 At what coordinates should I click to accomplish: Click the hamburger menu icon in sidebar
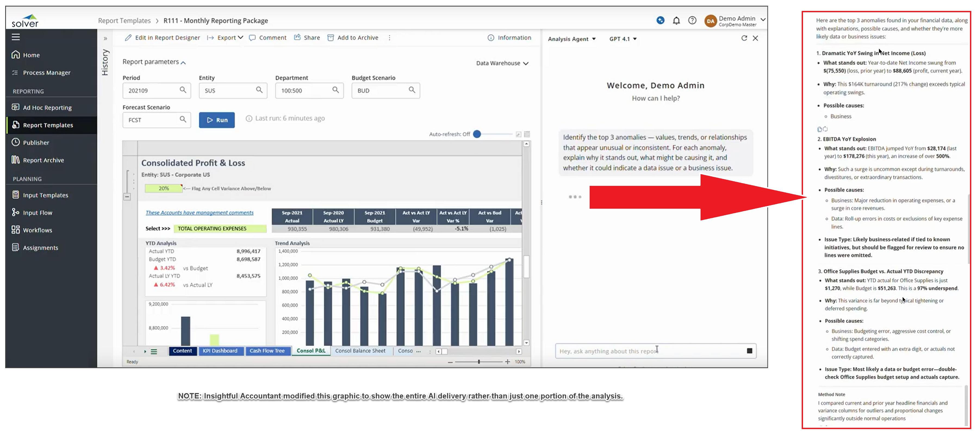15,37
